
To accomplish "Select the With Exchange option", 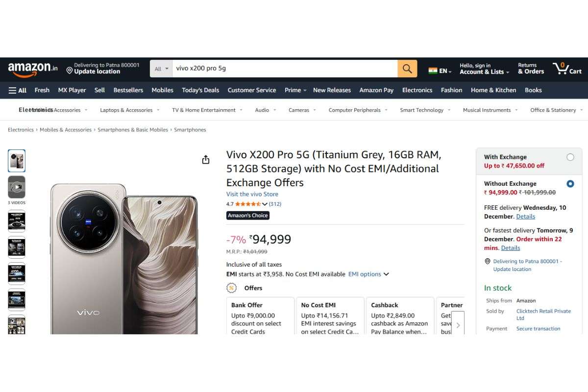I will (x=570, y=157).
